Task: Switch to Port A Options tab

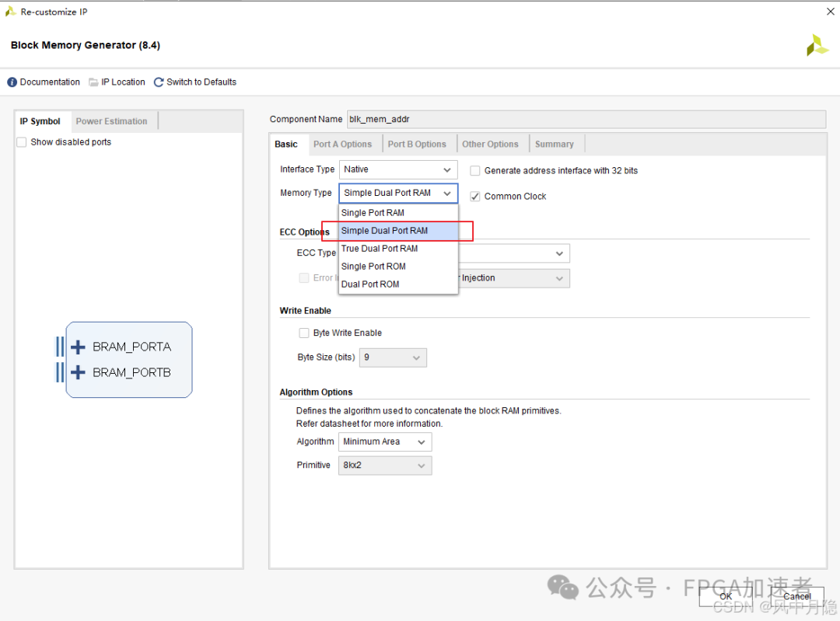Action: click(342, 144)
